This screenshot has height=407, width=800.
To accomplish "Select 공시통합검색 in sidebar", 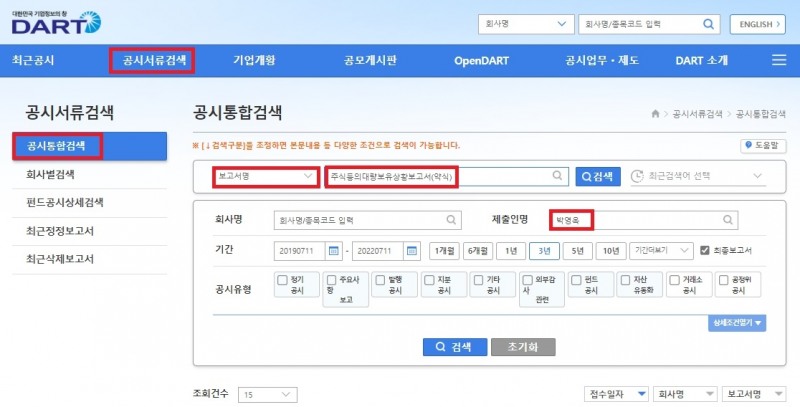I will pyautogui.click(x=89, y=146).
